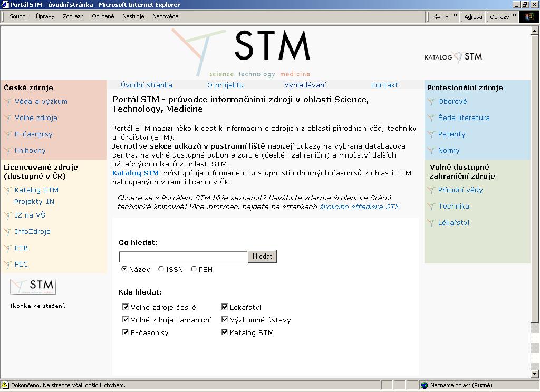Open the KATALOG STM logo link
The width and height of the screenshot is (540, 392).
click(x=453, y=57)
